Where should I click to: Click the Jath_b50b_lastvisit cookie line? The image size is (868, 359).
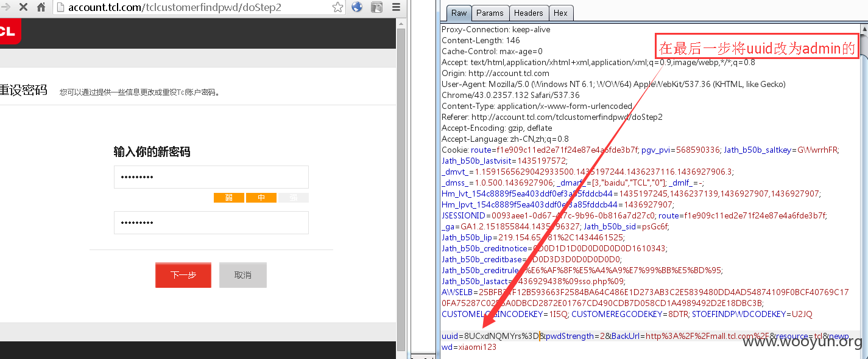pyautogui.click(x=504, y=161)
